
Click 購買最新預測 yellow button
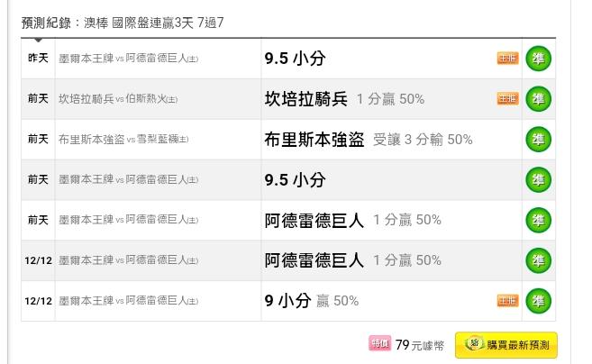506,345
